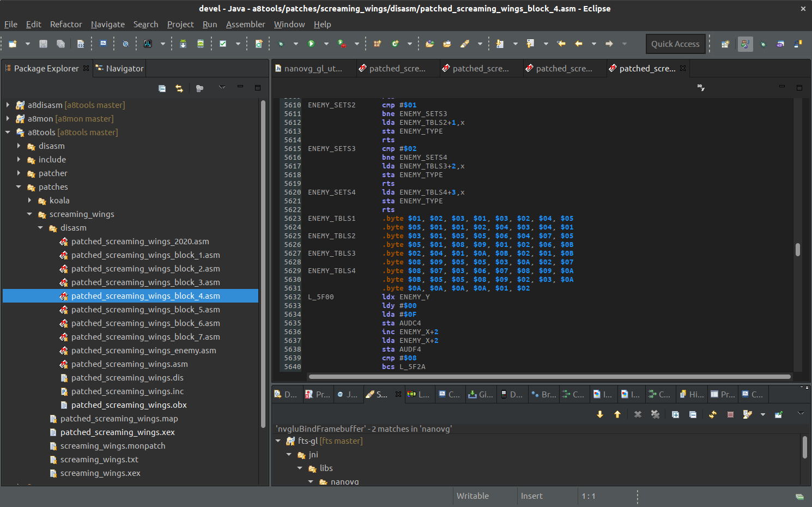Toggle Link with Editor in Package Explorer
Viewport: 812px width, 507px height.
coord(179,88)
